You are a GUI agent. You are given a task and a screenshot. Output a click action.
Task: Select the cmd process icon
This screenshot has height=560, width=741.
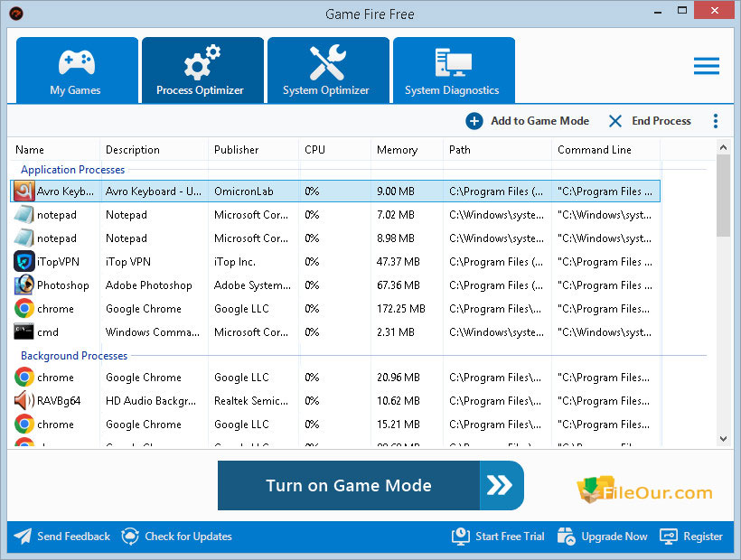click(x=24, y=332)
